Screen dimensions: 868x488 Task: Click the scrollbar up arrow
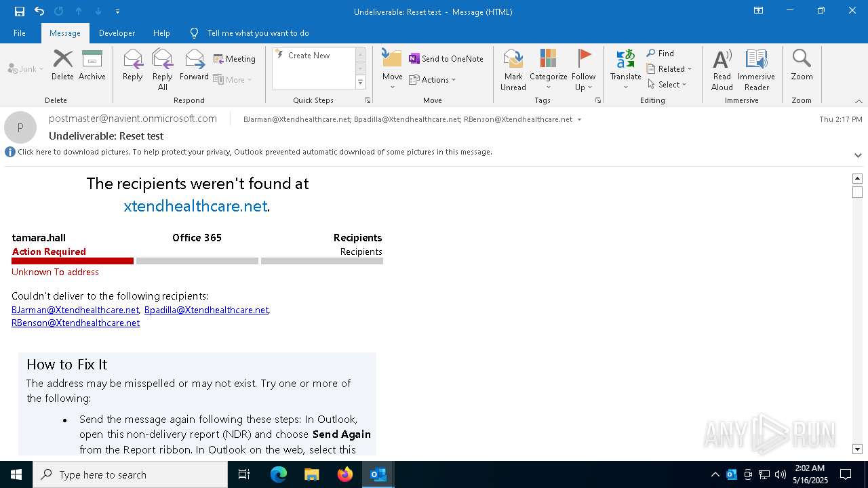tap(857, 178)
